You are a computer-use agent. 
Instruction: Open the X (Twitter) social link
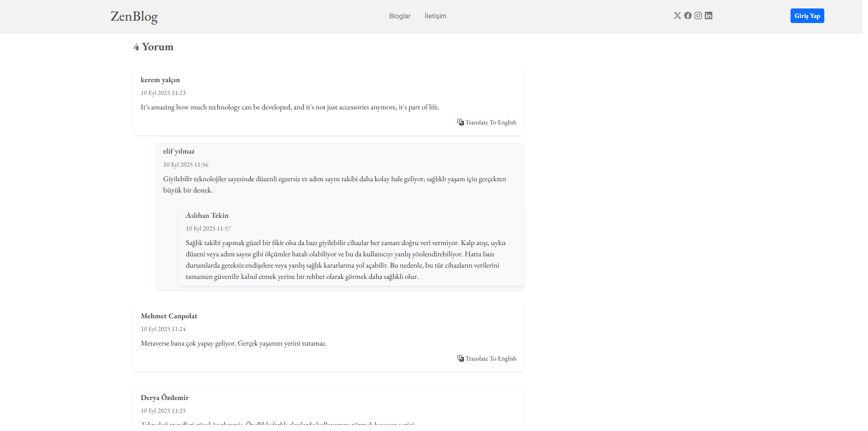[x=677, y=15]
